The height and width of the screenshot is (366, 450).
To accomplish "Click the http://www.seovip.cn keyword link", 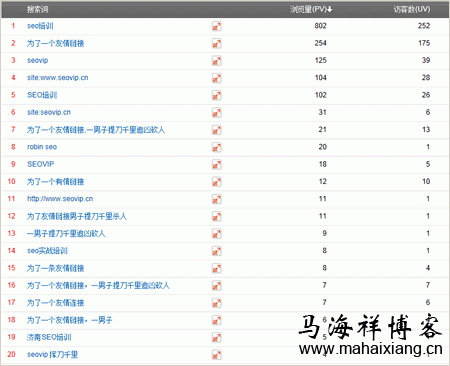I will (x=60, y=199).
